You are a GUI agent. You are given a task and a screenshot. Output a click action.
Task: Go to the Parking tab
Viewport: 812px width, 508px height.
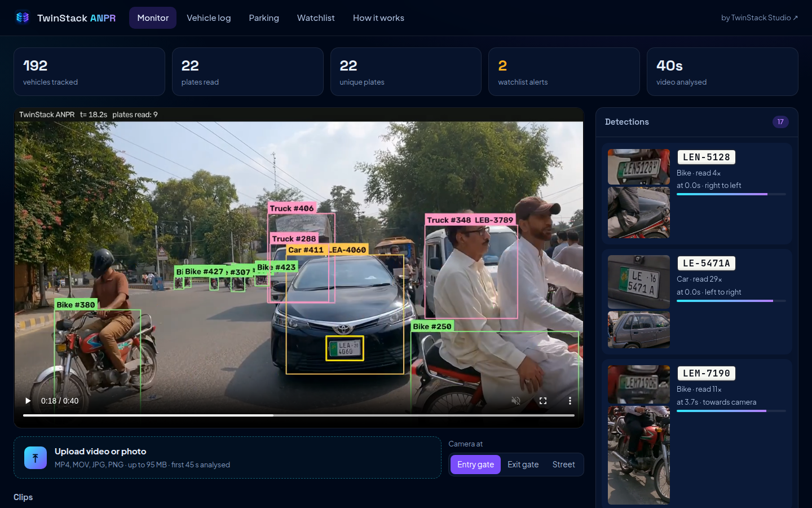pos(264,18)
